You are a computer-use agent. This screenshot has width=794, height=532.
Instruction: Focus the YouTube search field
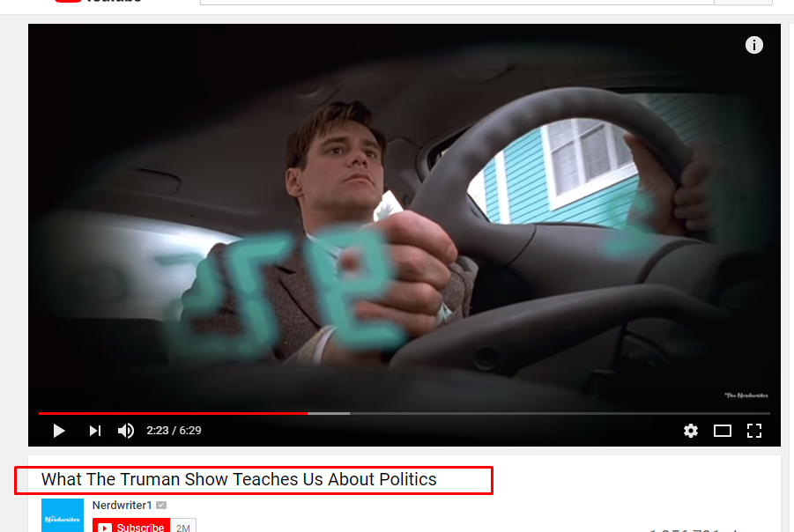pos(457,2)
